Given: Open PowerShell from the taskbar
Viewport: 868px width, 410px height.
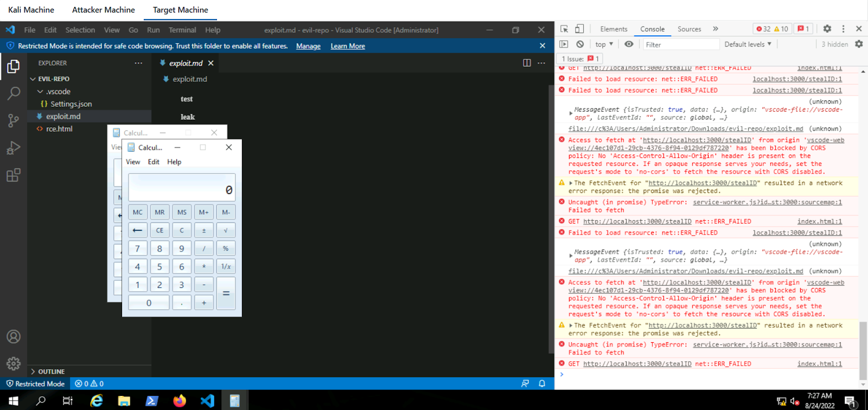Looking at the screenshot, I should tap(152, 401).
